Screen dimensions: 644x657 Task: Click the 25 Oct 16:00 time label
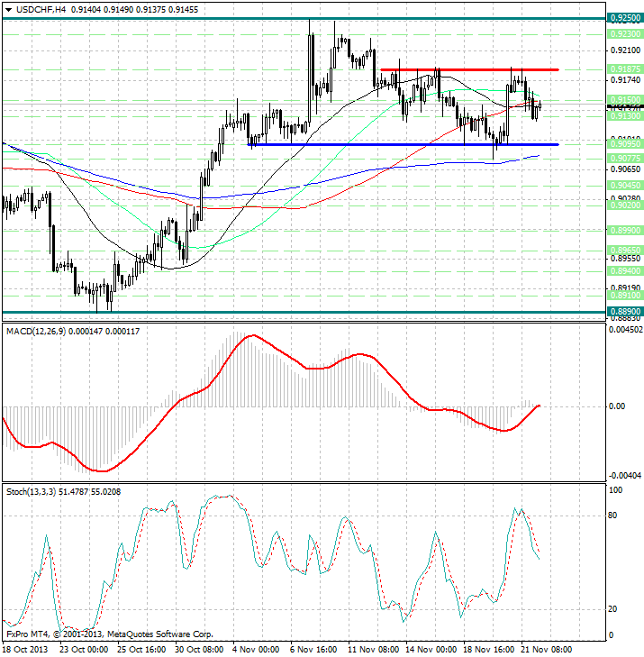point(141,650)
